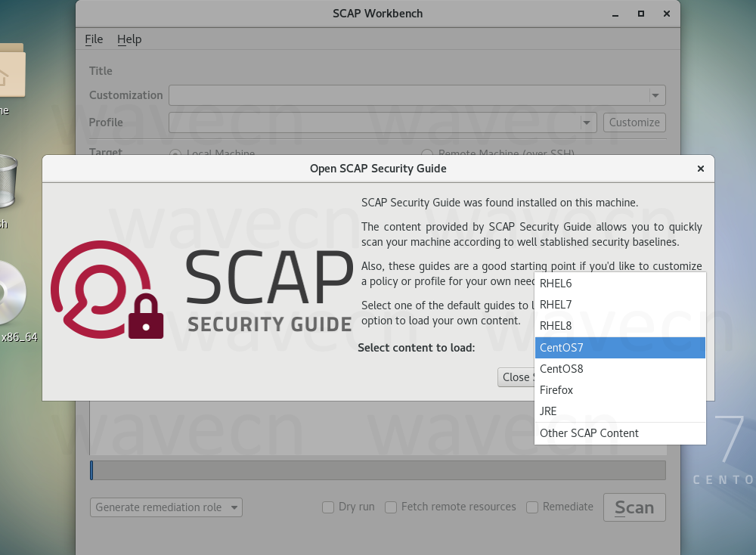Image resolution: width=756 pixels, height=555 pixels.
Task: Click the Customize button
Action: 634,122
